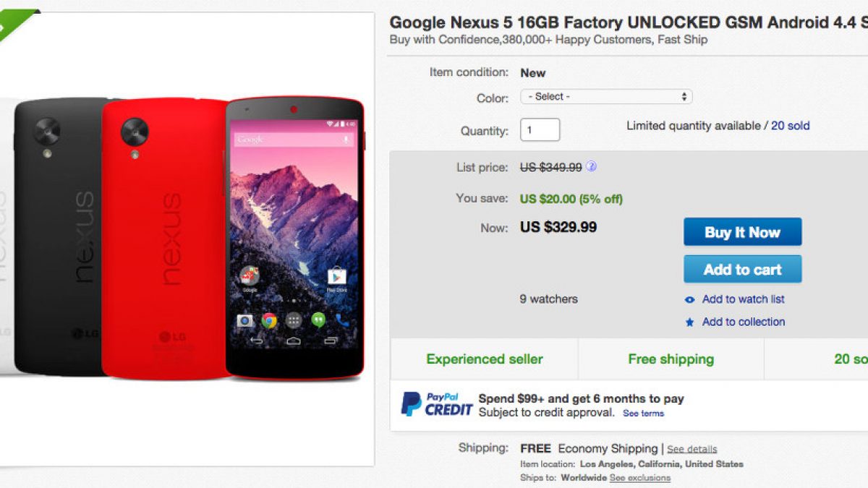Click the Chrome icon on the phone screen

point(270,320)
